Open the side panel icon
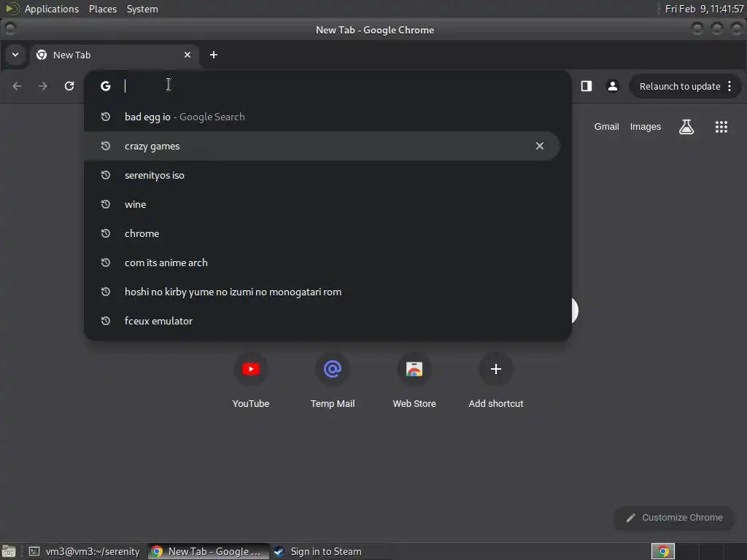Viewport: 747px width, 560px height. (x=587, y=86)
